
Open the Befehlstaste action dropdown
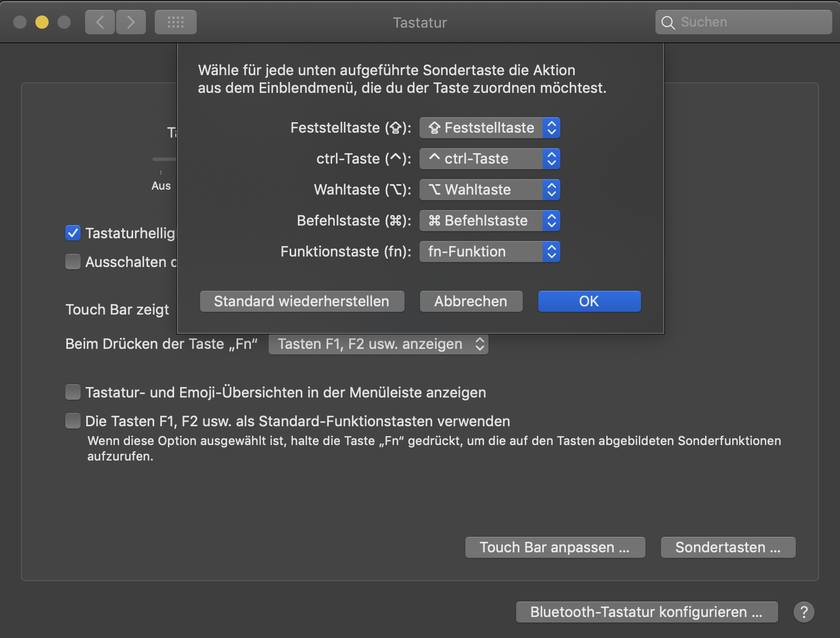(x=490, y=221)
